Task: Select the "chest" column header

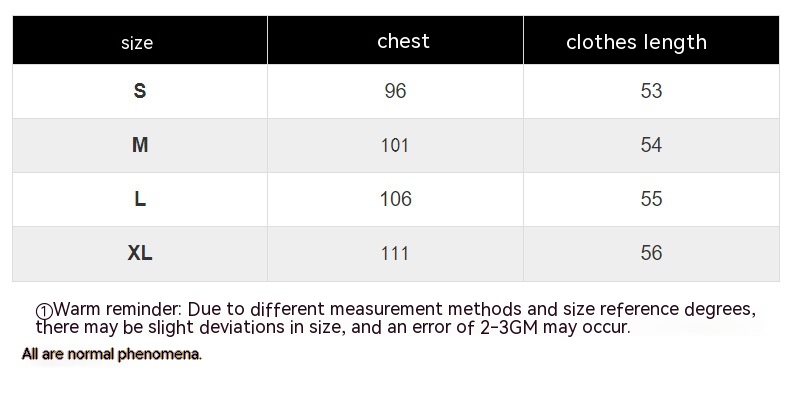Action: click(x=403, y=41)
